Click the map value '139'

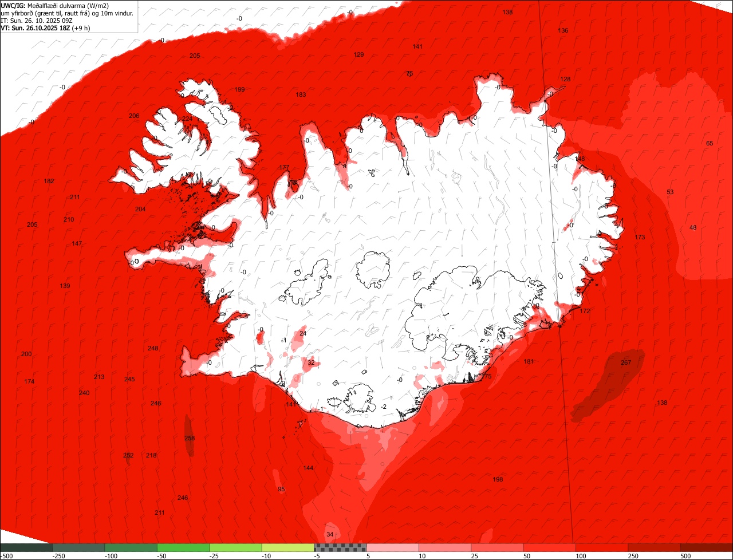pos(65,286)
